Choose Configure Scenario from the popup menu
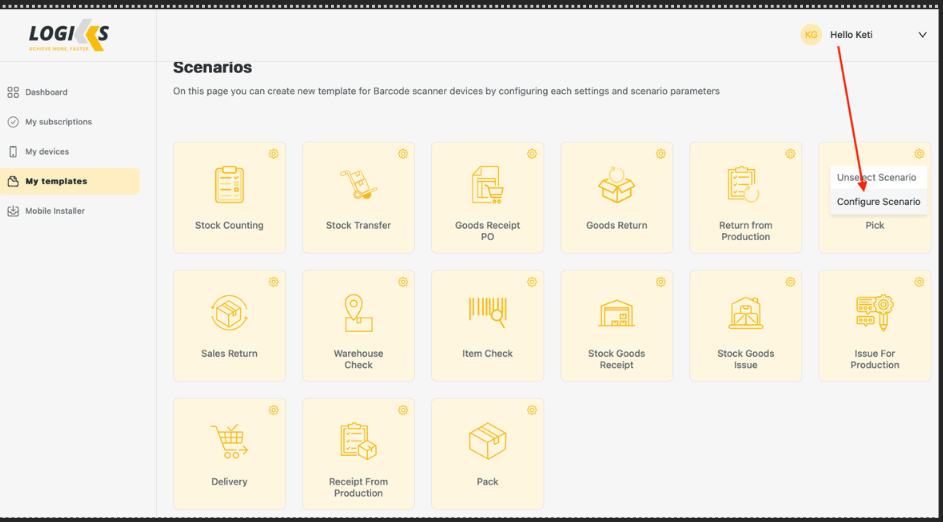The height and width of the screenshot is (522, 943). pos(878,202)
